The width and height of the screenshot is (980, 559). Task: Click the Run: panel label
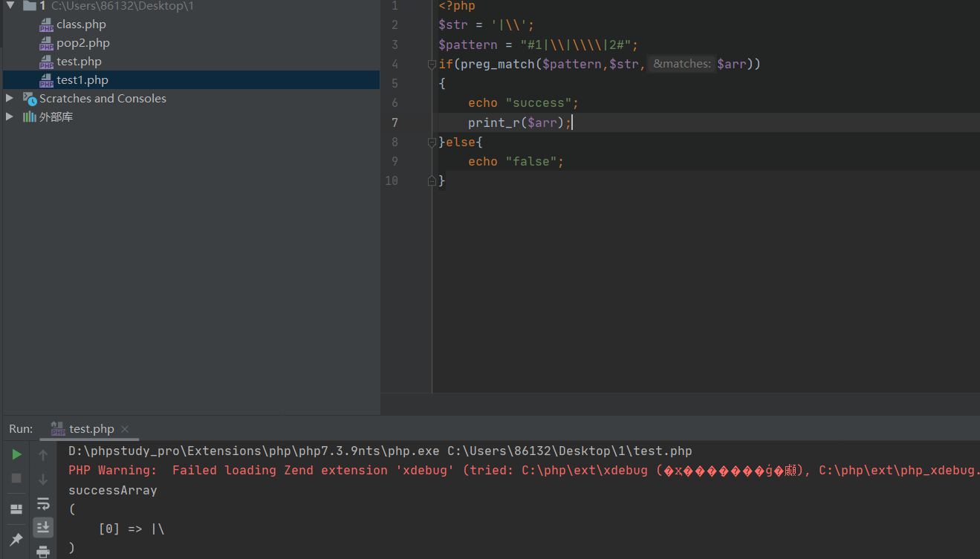tap(21, 429)
